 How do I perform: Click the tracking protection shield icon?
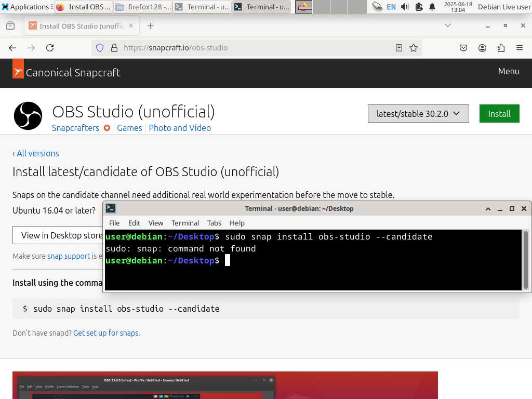[x=99, y=48]
